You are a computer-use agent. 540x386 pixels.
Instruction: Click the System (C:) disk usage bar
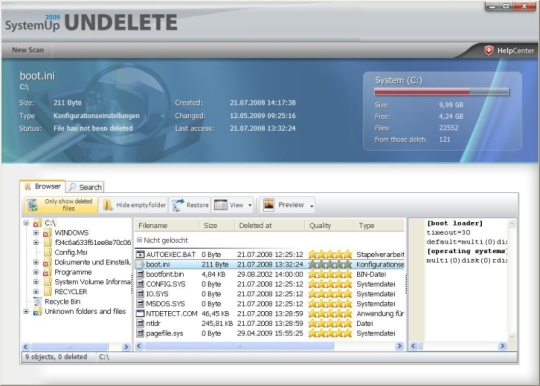click(x=442, y=92)
